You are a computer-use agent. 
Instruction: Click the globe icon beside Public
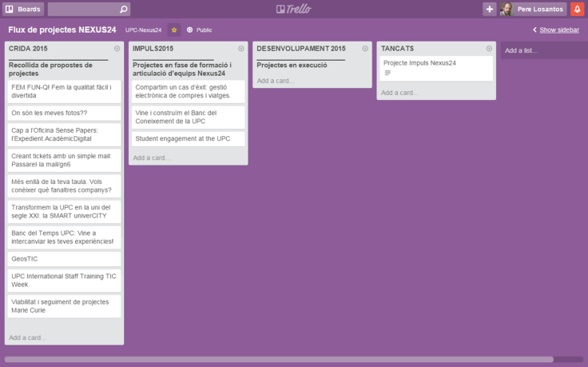(x=189, y=30)
